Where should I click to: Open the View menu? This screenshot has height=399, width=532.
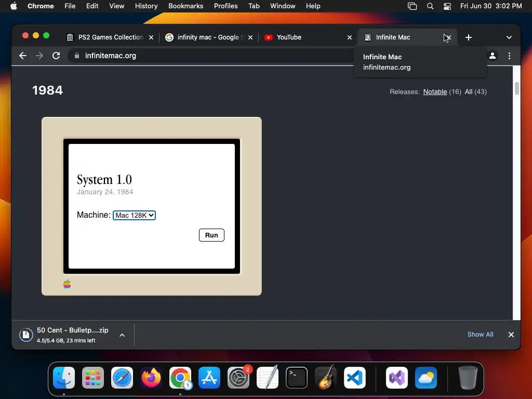116,6
